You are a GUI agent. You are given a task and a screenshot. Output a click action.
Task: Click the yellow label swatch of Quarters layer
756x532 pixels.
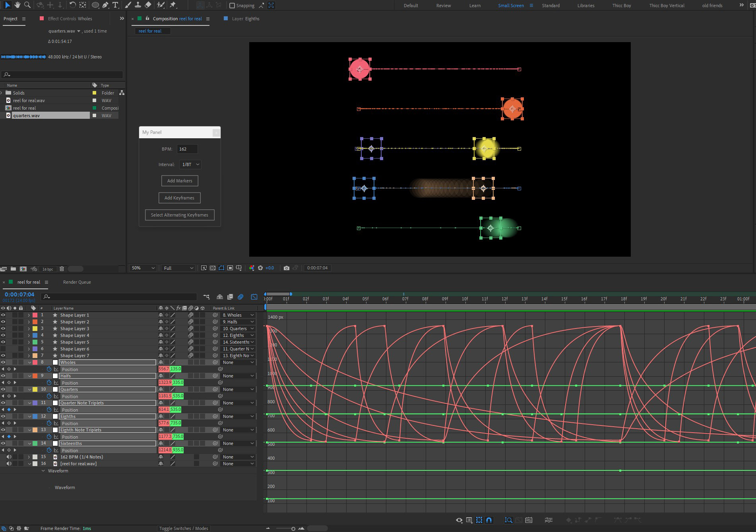pos(35,389)
